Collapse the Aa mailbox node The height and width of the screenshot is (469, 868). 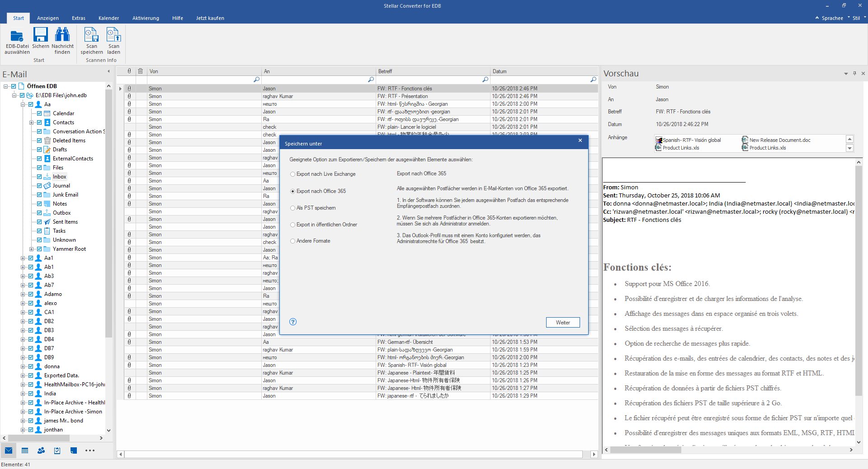point(23,104)
